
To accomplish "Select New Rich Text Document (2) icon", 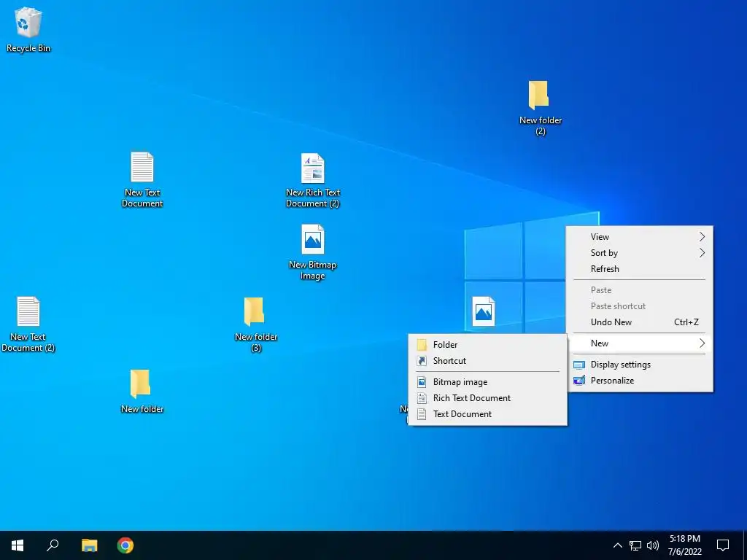I will [x=312, y=181].
